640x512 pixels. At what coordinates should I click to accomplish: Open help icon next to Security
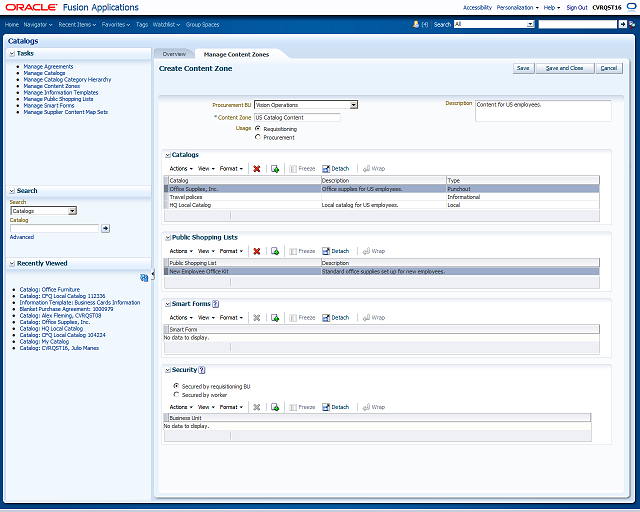coord(202,370)
